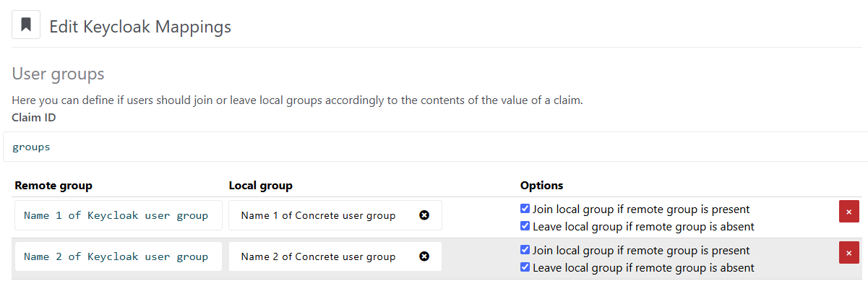
Task: Click the description text about joining local groups
Action: tap(297, 100)
